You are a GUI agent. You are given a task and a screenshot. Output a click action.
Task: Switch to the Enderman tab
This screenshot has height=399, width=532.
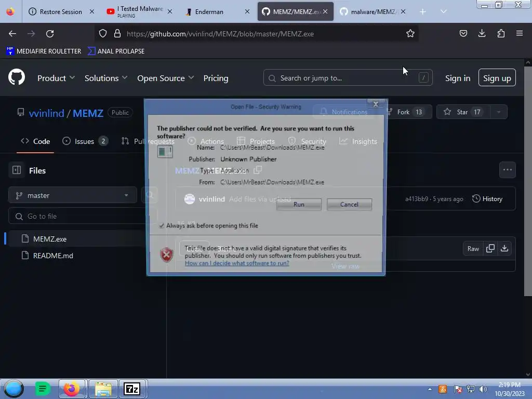[217, 12]
